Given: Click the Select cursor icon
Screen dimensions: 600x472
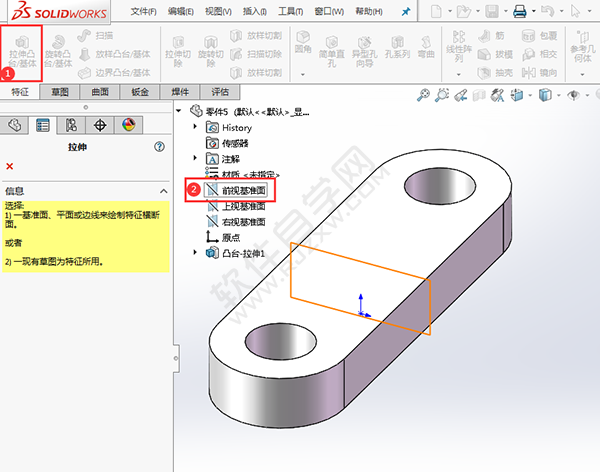Looking at the screenshot, I should [x=575, y=11].
